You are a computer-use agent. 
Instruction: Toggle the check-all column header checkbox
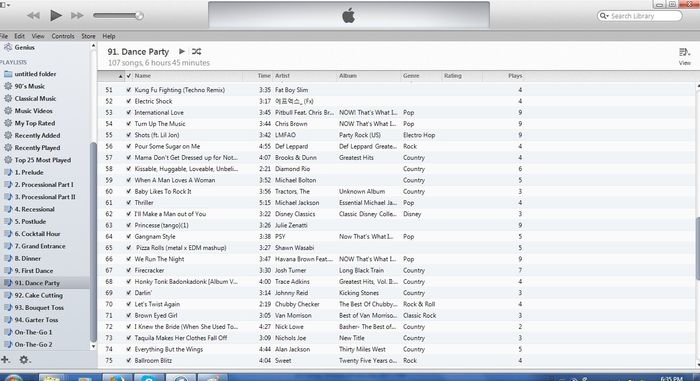tap(129, 76)
